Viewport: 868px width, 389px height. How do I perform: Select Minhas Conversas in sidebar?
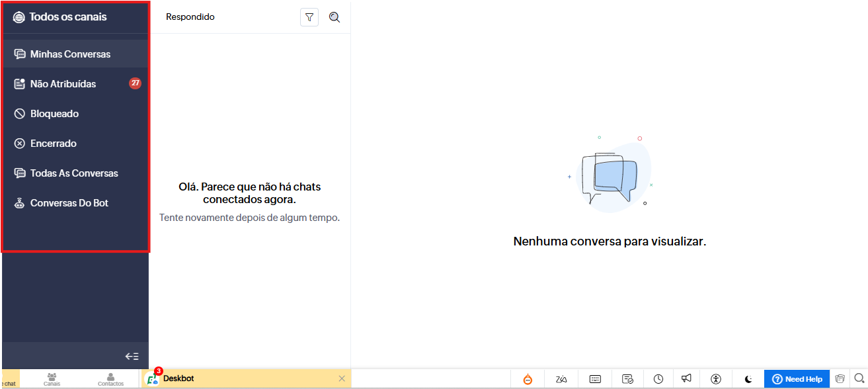70,54
